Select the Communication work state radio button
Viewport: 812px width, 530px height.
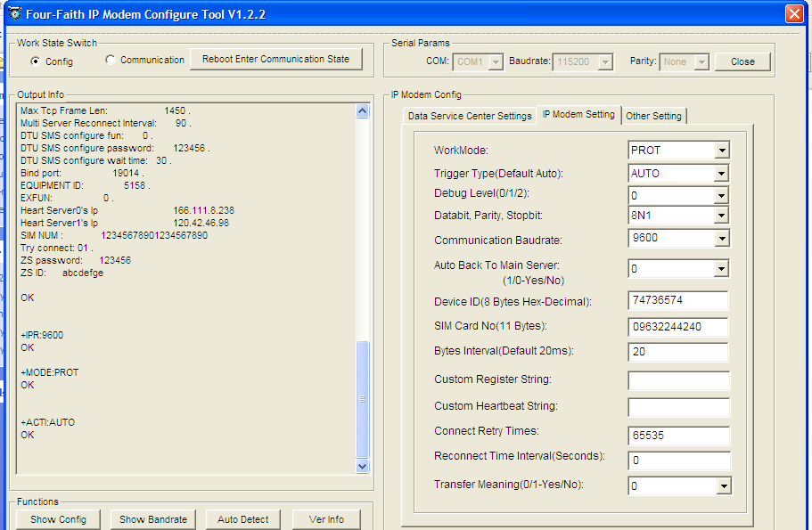110,60
